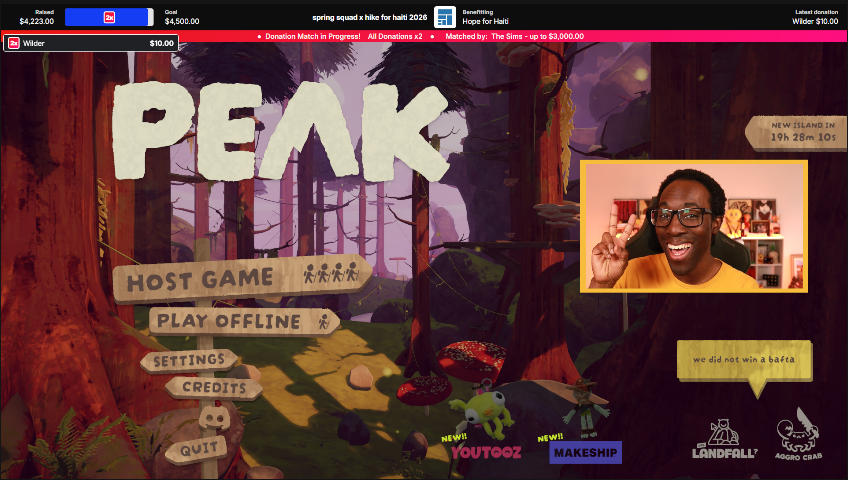Select Play Offline sign
Viewport: 848px width, 480px height.
[x=244, y=321]
